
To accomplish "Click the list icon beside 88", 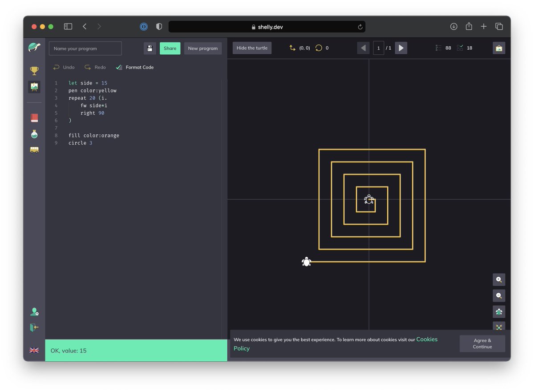I will [x=438, y=48].
